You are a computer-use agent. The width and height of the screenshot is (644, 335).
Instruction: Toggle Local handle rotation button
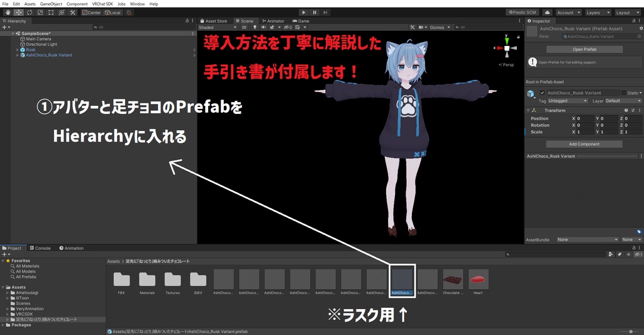(x=113, y=13)
